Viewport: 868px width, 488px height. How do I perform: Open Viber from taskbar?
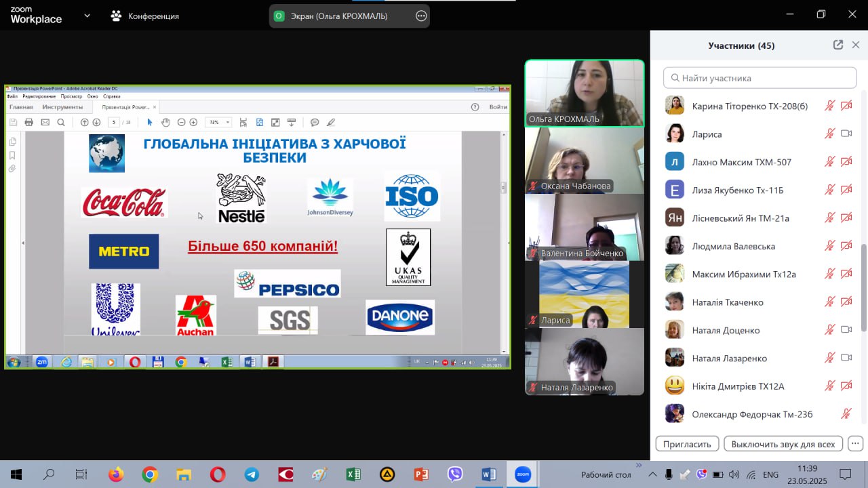[x=455, y=474]
